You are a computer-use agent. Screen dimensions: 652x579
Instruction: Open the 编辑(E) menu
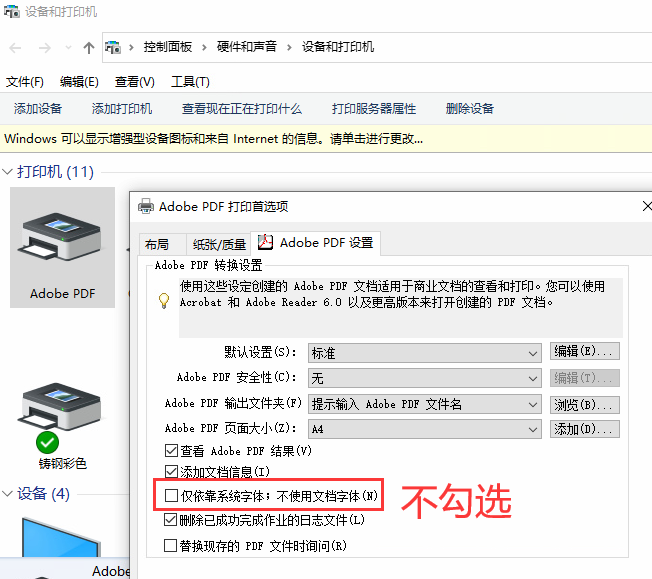[79, 82]
